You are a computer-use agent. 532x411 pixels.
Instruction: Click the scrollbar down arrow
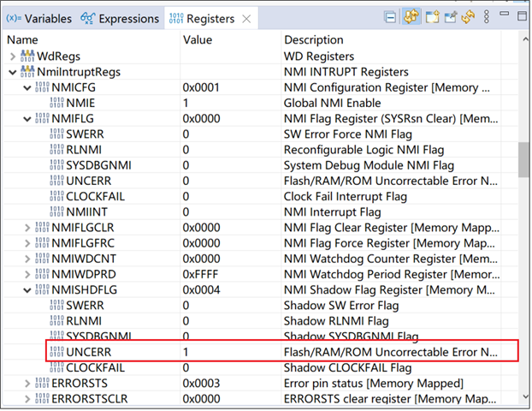point(525,396)
